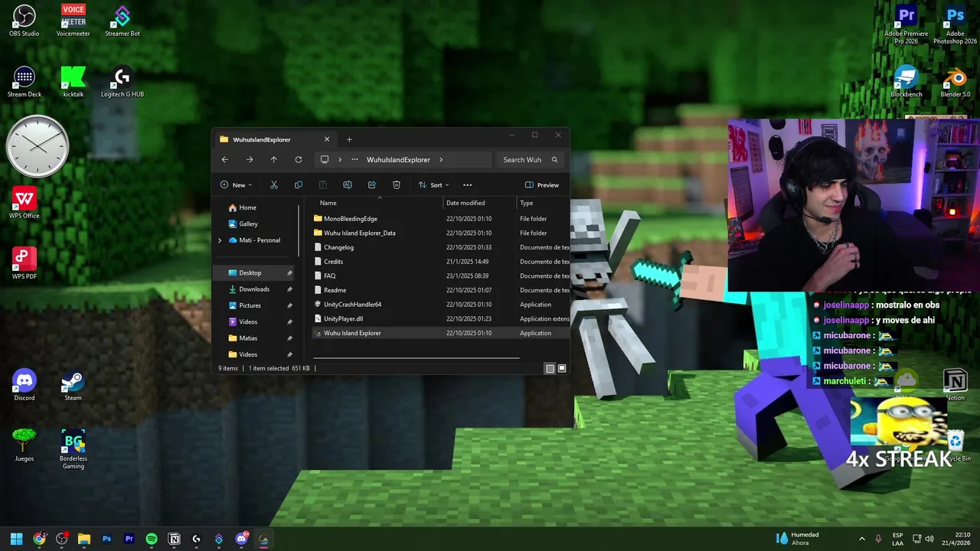Open OBS Studio desktop icon
980x551 pixels.
[24, 21]
